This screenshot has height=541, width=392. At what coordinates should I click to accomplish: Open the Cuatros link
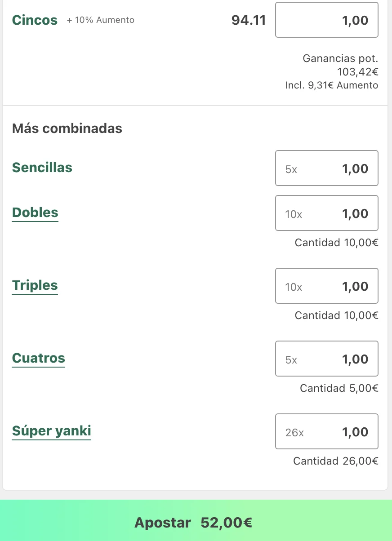tap(39, 358)
